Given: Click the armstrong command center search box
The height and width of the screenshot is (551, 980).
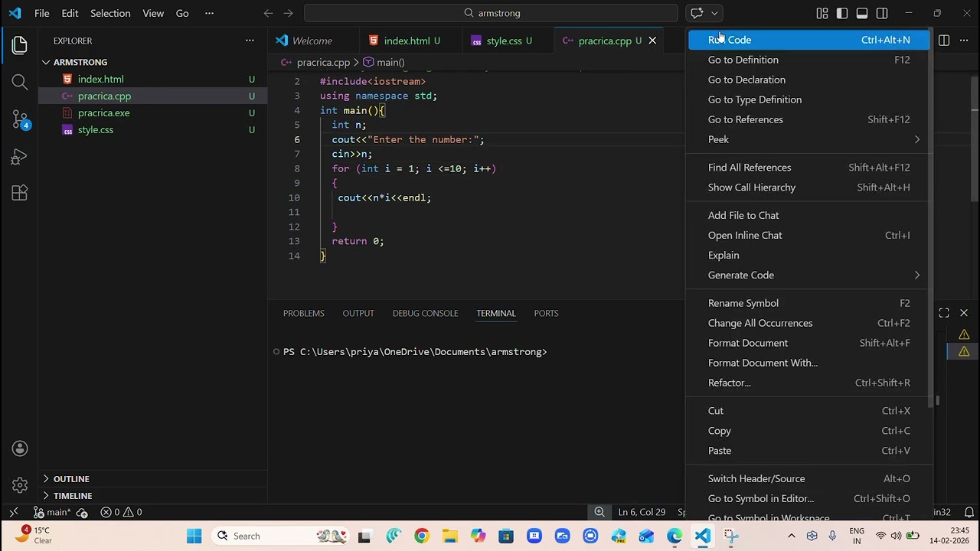Looking at the screenshot, I should click(491, 13).
